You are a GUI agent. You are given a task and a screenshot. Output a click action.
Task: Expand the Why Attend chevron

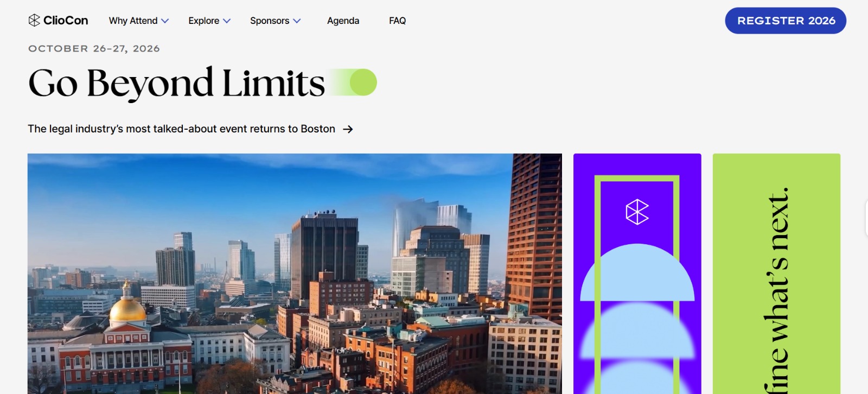(x=165, y=21)
